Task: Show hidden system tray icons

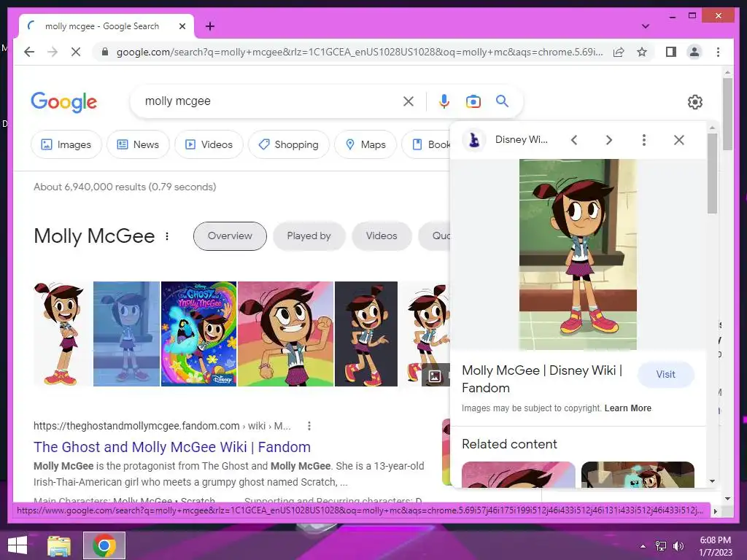Action: [x=643, y=546]
